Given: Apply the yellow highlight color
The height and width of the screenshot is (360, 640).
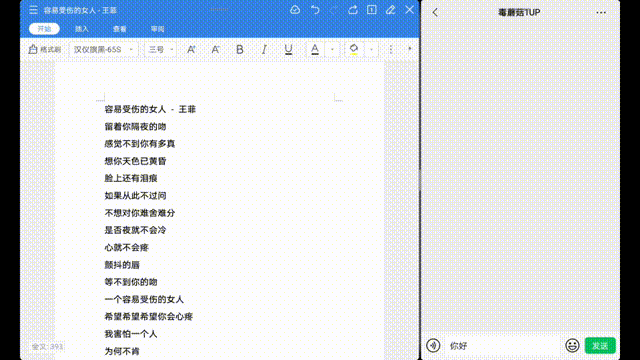Looking at the screenshot, I should [x=354, y=49].
